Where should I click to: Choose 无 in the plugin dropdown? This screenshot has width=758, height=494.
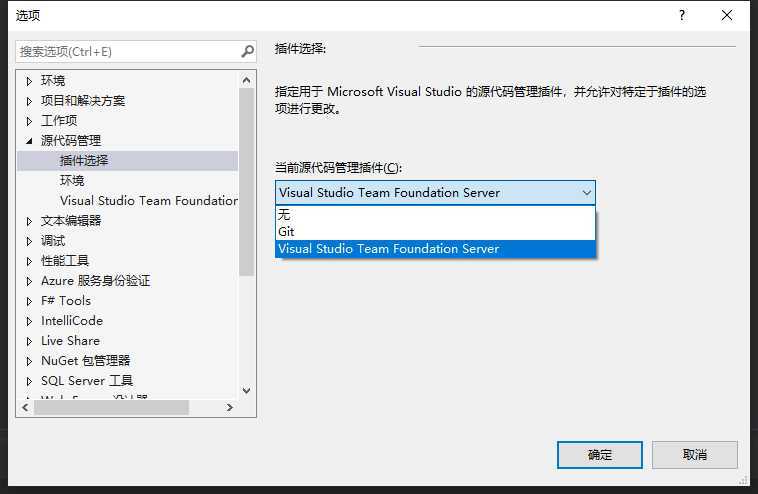[435, 214]
